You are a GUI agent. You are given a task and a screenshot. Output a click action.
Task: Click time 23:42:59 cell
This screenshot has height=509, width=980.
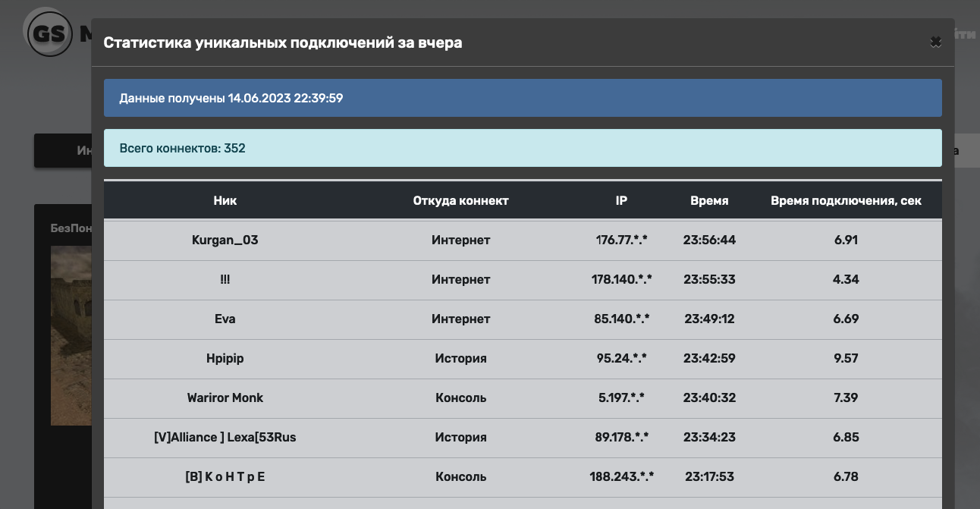click(709, 358)
